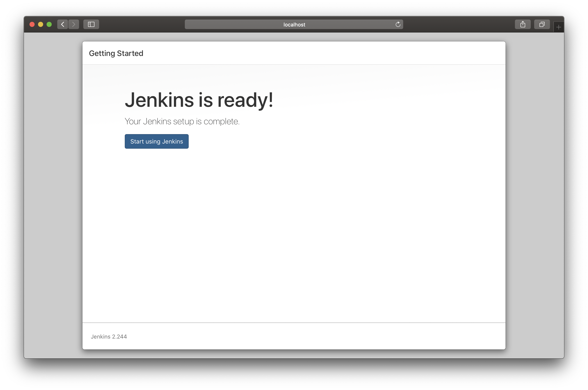Screen dimensions: 588x390
Task: Click gray page background beside the dialog
Action: [52, 199]
